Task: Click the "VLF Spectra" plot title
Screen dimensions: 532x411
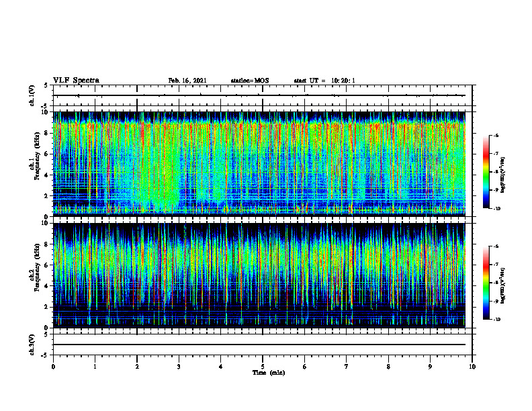Action: point(76,80)
